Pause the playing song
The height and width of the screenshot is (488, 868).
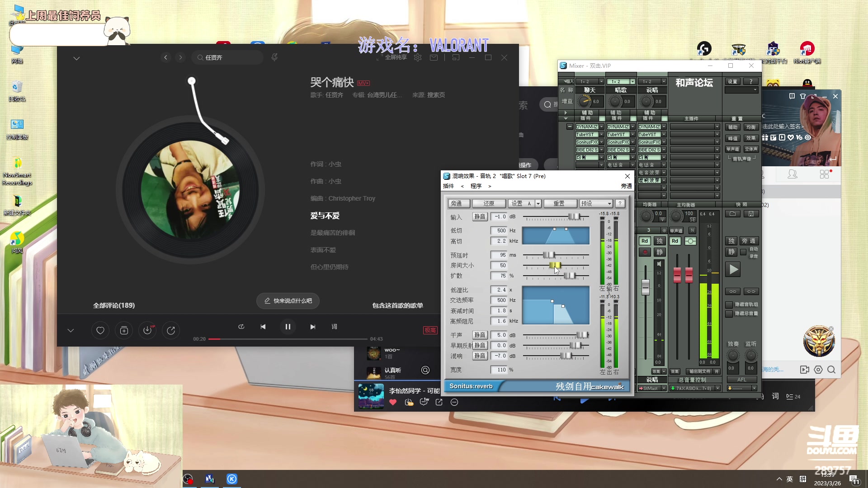pyautogui.click(x=288, y=326)
